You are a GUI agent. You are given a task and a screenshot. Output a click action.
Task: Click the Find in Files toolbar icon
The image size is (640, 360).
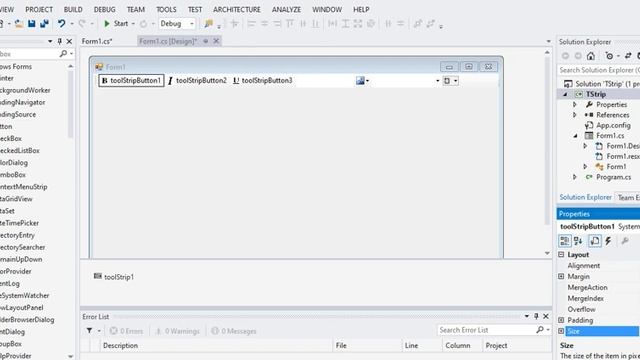coord(209,24)
